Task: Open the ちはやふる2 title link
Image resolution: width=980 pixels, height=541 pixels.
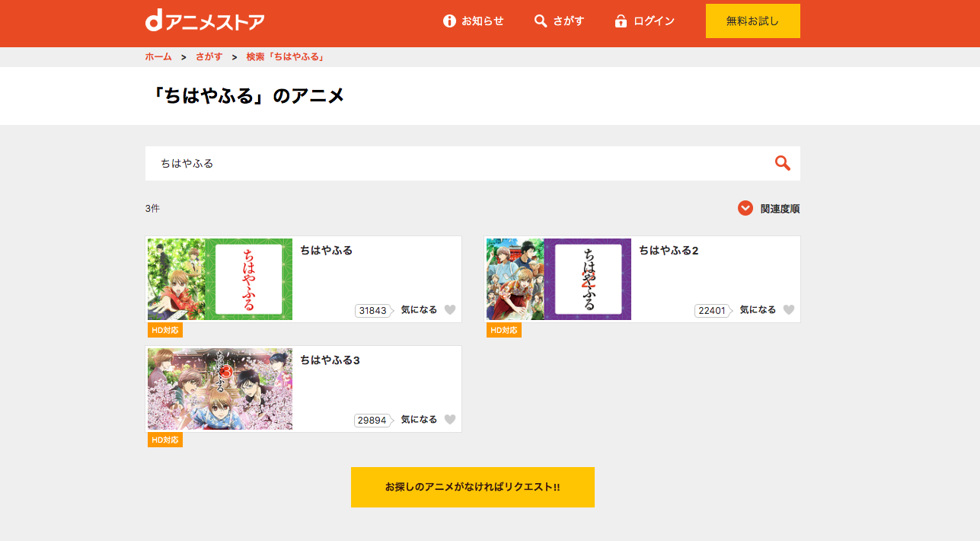Action: click(x=669, y=250)
